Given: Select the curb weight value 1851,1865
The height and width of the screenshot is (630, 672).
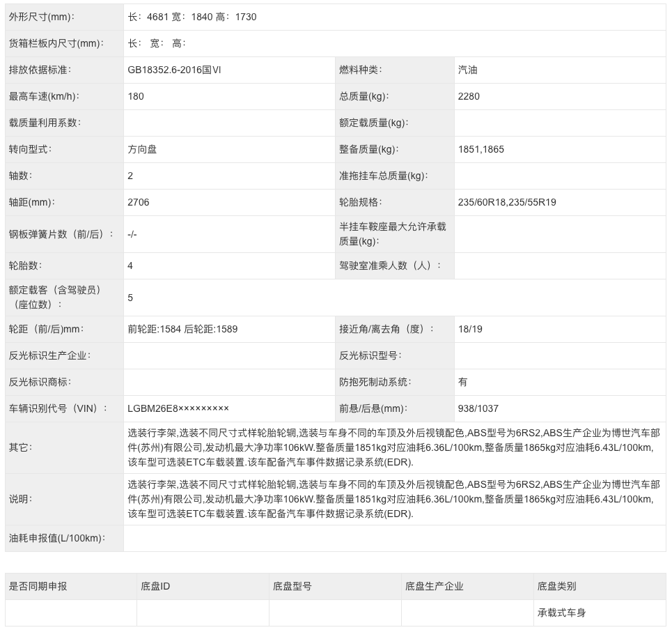Looking at the screenshot, I should coord(481,149).
